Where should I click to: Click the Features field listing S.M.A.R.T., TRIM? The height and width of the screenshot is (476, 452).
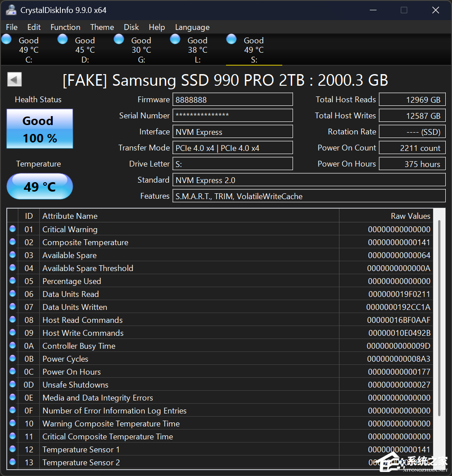[x=309, y=196]
